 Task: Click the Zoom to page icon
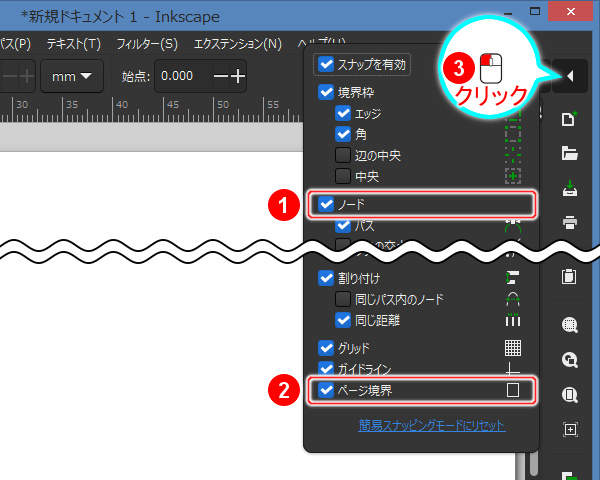click(x=570, y=395)
